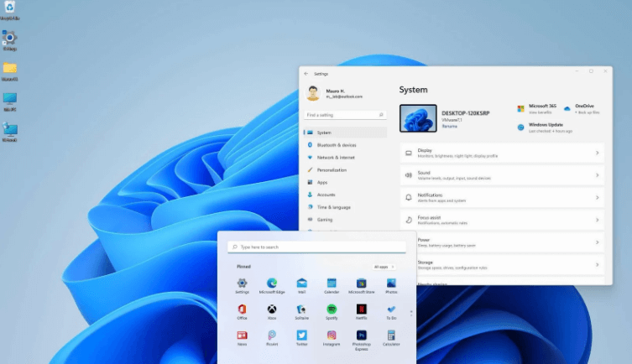Image resolution: width=632 pixels, height=364 pixels.
Task: Open Instagram from pinned apps
Action: pyautogui.click(x=332, y=338)
